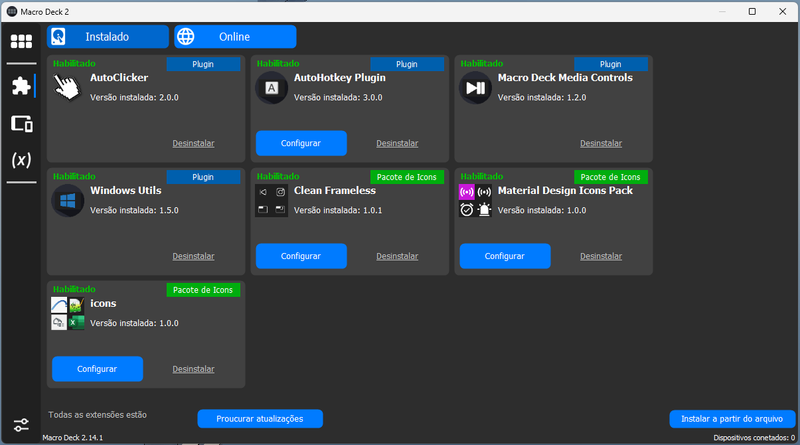Click Pacote de Icons badge on Material Design
800x445 pixels.
(611, 177)
